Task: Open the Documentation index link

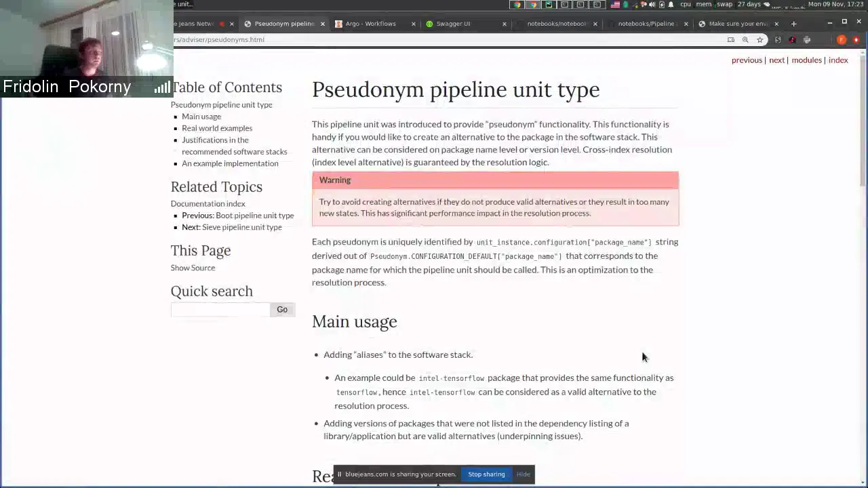Action: [x=208, y=204]
